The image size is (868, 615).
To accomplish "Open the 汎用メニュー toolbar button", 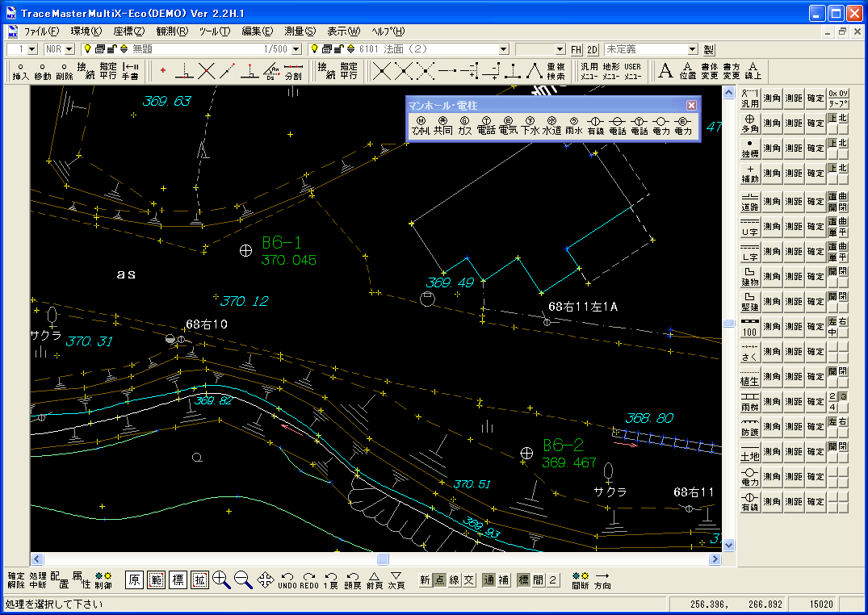I will [589, 71].
